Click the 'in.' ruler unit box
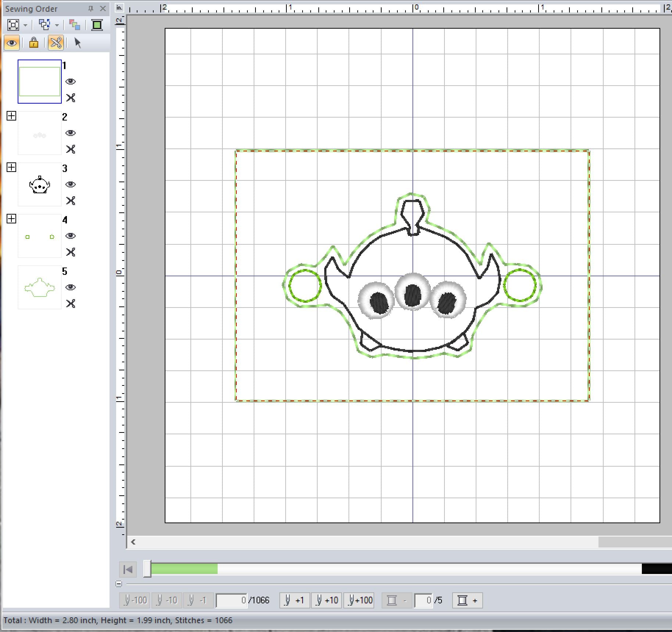Screen dimensions: 672x632 (119, 7)
